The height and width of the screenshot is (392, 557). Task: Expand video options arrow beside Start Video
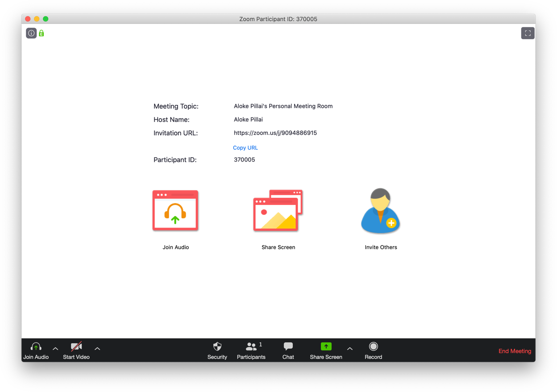coord(97,349)
